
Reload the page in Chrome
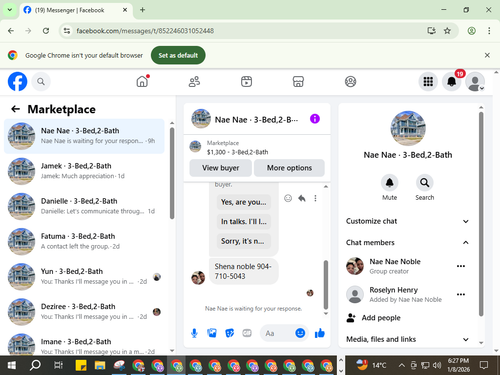click(46, 31)
